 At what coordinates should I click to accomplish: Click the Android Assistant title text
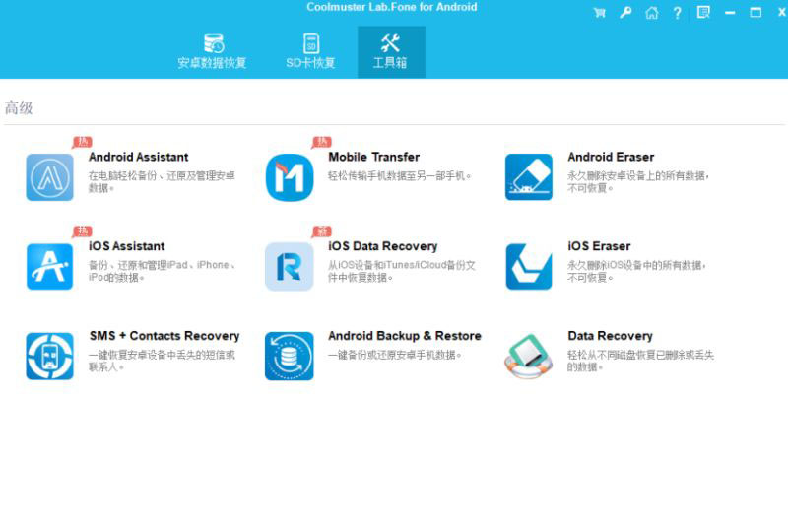click(138, 157)
